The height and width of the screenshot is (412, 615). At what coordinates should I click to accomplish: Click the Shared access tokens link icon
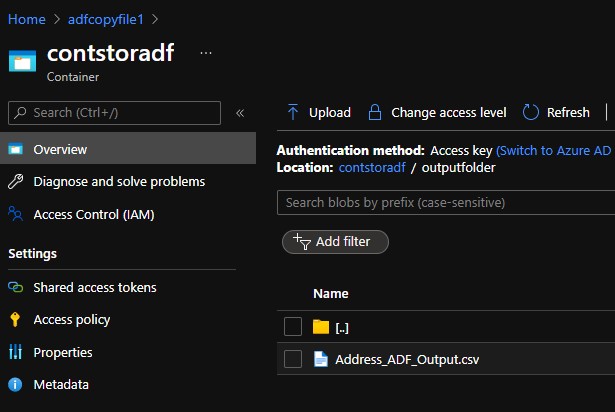pyautogui.click(x=15, y=287)
